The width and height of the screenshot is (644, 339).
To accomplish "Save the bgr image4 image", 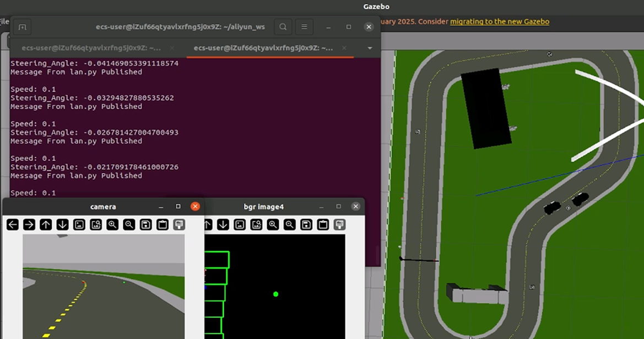I will point(306,224).
